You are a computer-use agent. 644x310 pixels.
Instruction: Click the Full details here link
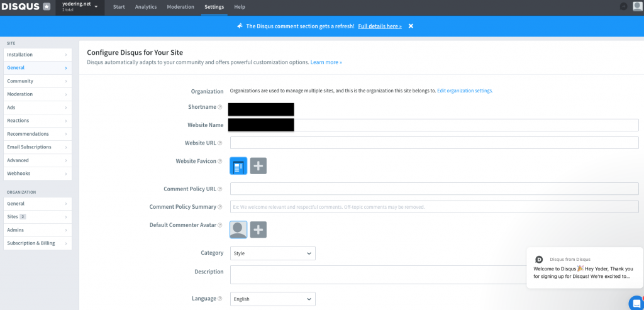tap(380, 26)
